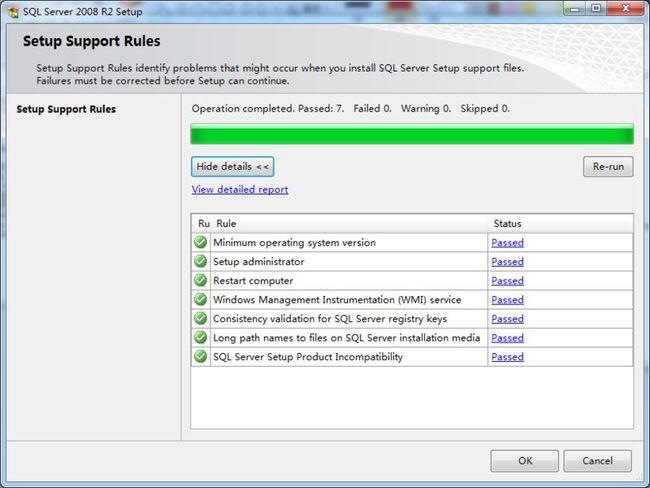Click green check icon for Restart computer

pos(201,280)
